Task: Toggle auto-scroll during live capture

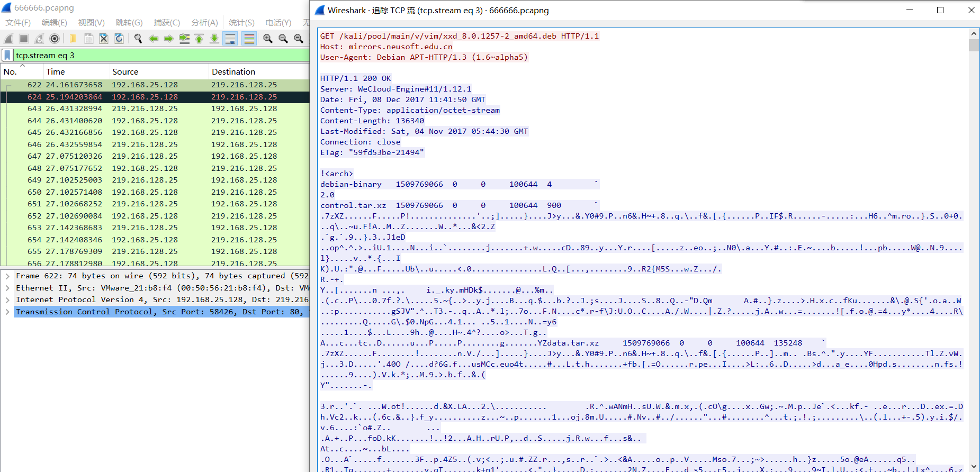Action: (x=230, y=39)
